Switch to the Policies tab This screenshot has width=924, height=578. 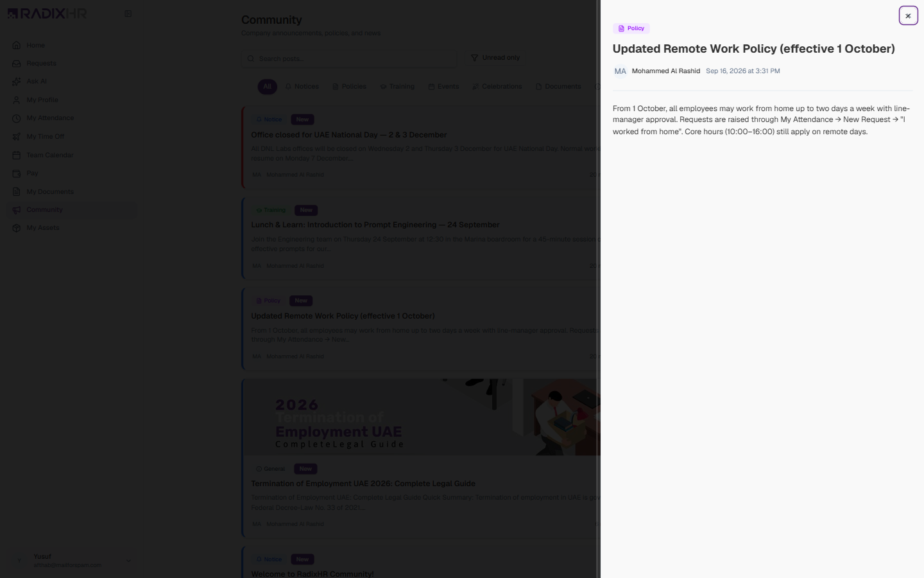[349, 87]
